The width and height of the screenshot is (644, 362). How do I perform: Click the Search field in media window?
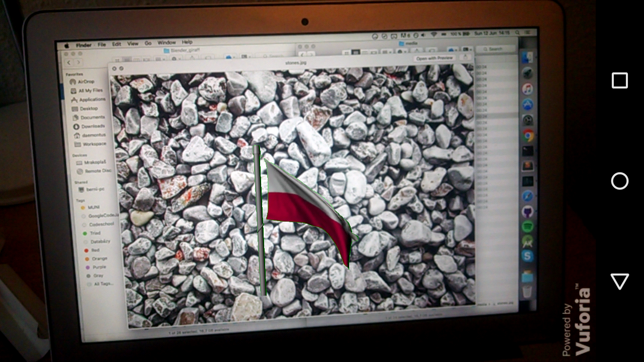pos(496,49)
